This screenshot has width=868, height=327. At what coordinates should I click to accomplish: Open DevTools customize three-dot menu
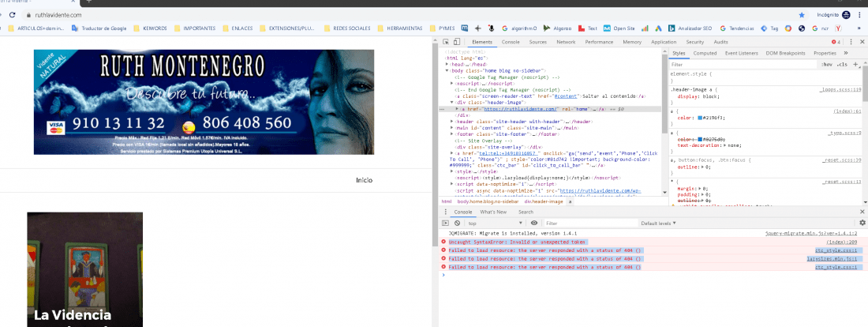tap(851, 42)
